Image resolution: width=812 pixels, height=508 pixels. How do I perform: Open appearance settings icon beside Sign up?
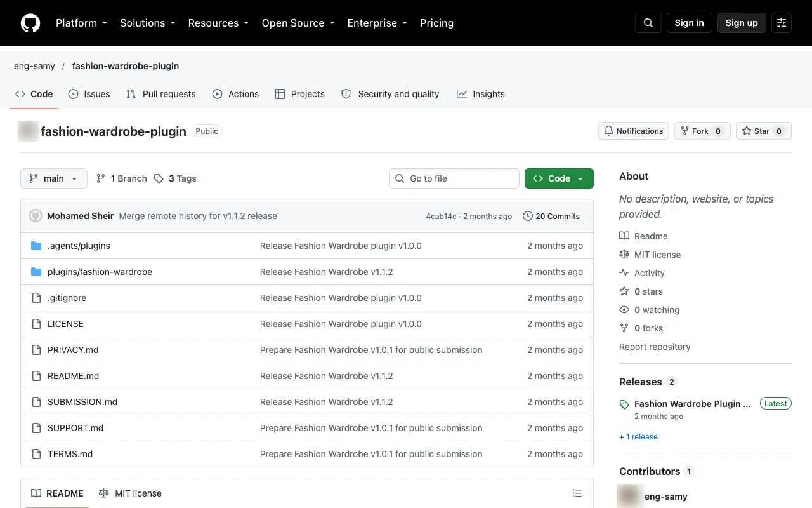pos(782,23)
